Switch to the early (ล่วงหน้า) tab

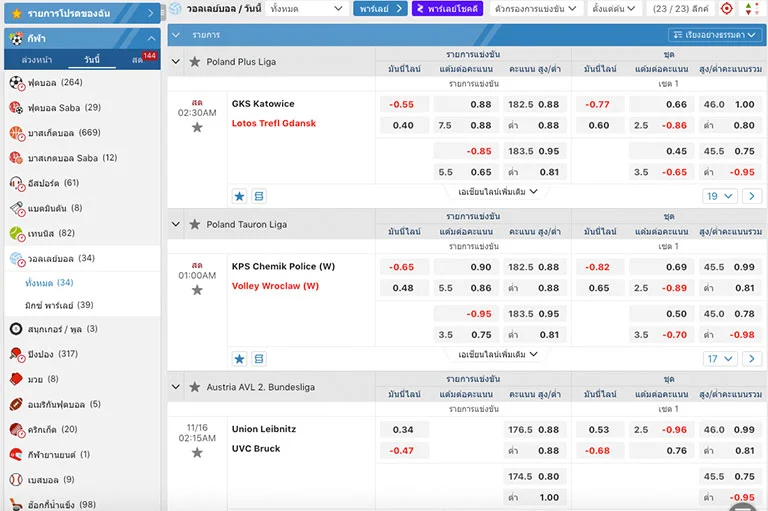(37, 60)
